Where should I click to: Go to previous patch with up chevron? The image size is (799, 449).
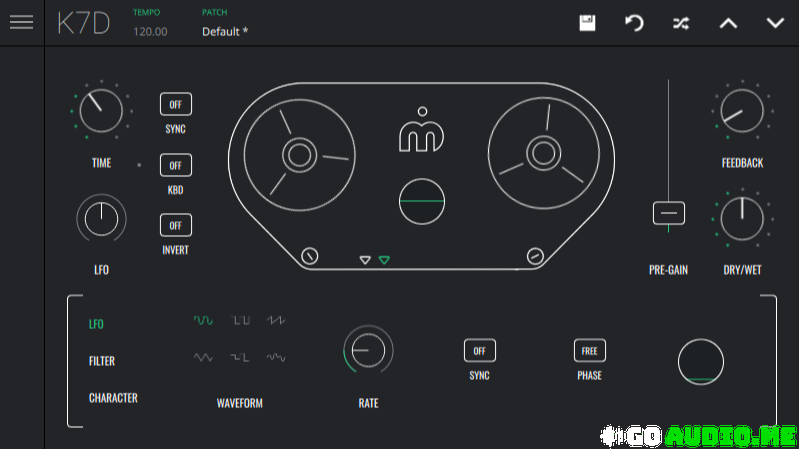pyautogui.click(x=728, y=23)
